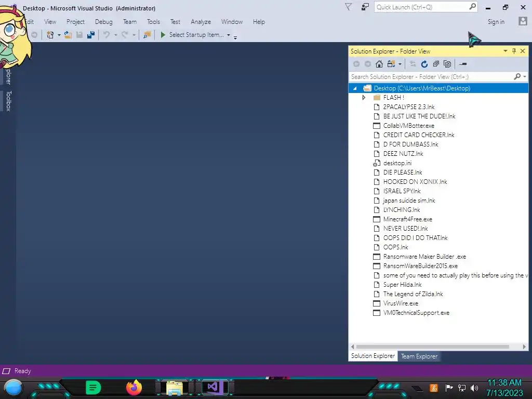The image size is (532, 399).
Task: Click the Start orb button
Action: tap(14, 388)
